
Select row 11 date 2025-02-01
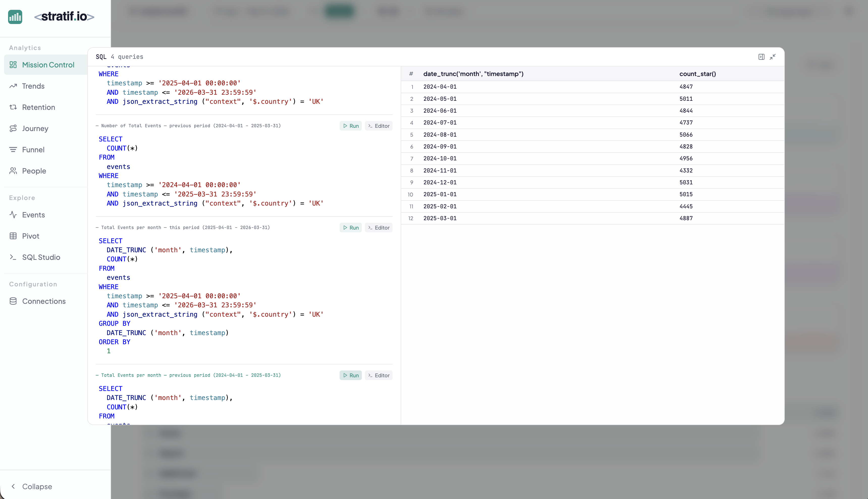pyautogui.click(x=440, y=206)
